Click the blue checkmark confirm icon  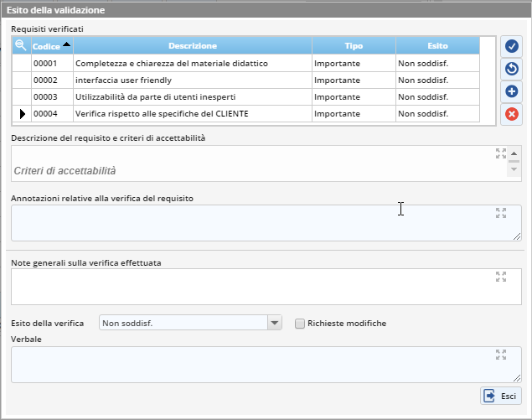(x=511, y=47)
